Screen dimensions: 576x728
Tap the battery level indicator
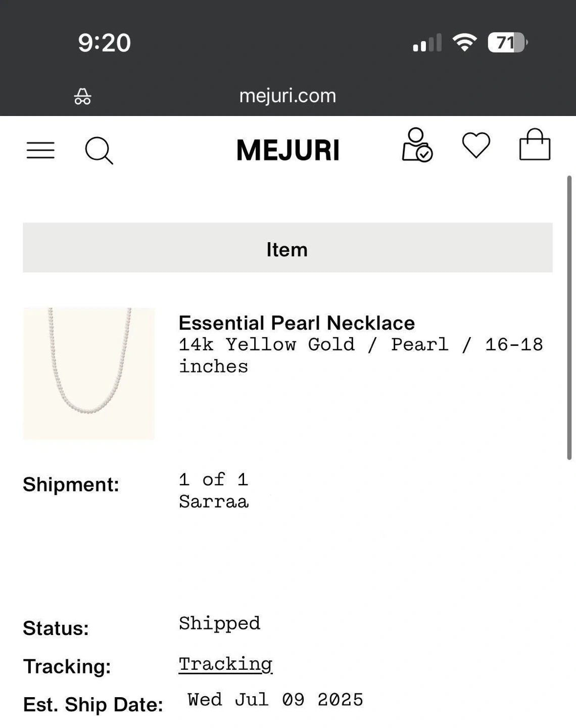point(507,42)
